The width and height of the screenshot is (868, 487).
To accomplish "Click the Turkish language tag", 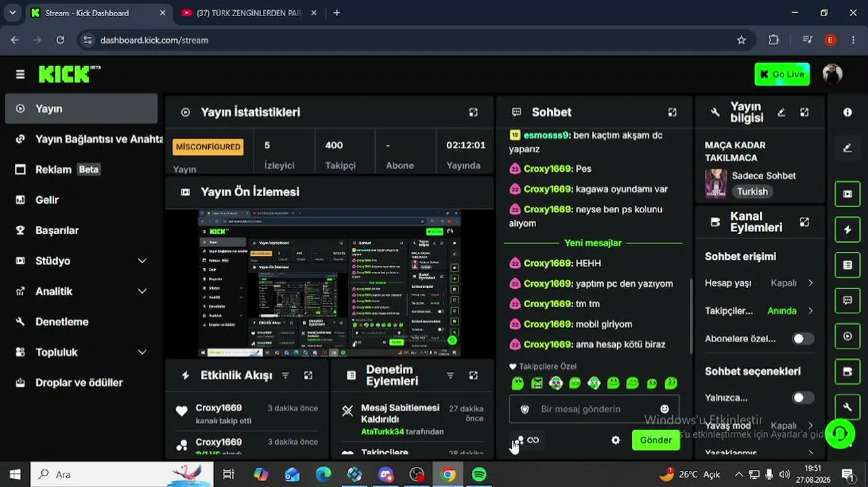I will [752, 192].
